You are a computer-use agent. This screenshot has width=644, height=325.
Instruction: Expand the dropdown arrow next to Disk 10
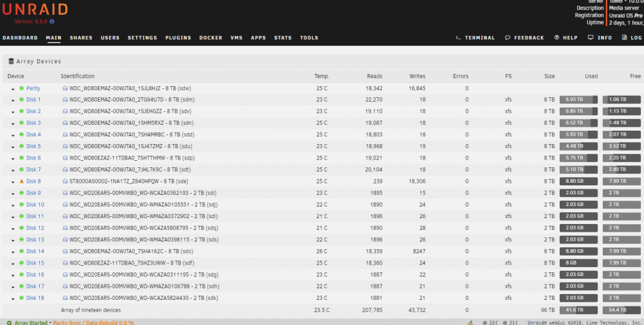(x=13, y=205)
